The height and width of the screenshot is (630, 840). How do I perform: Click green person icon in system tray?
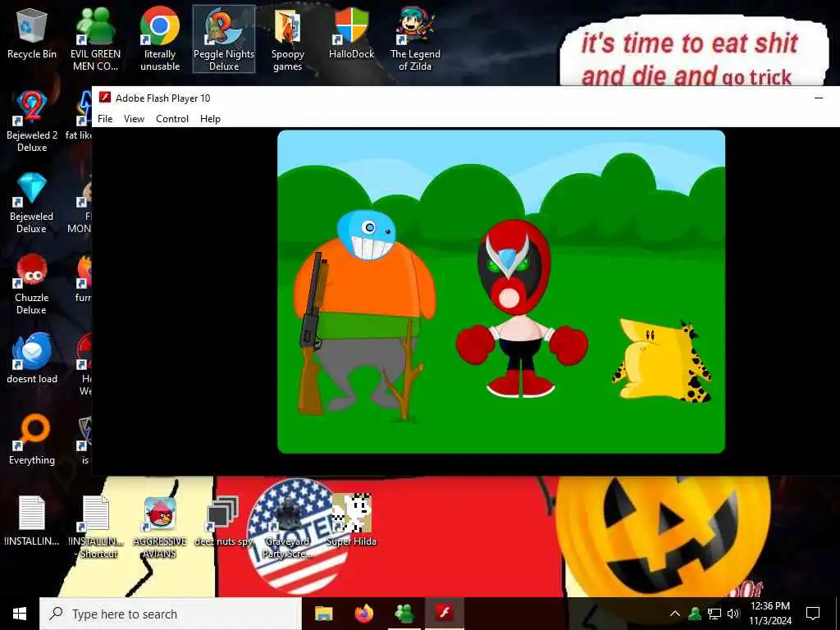click(x=695, y=614)
